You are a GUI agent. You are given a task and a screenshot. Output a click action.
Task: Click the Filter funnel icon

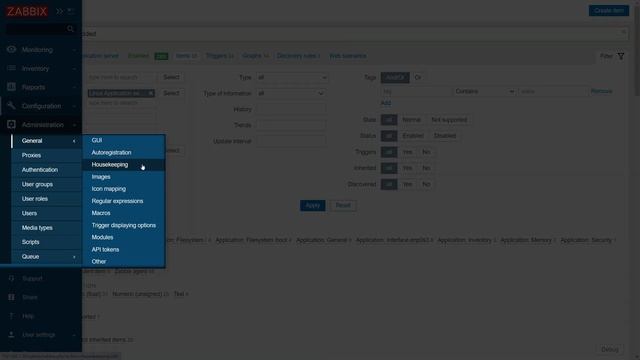(x=620, y=56)
